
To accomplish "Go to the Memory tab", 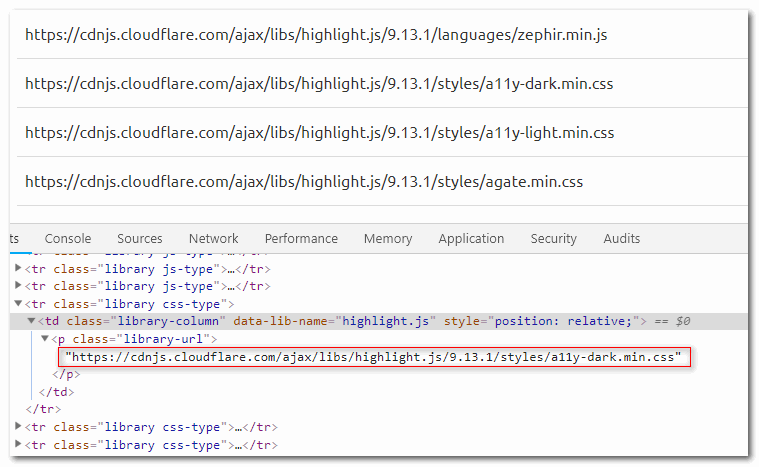I will coord(388,239).
